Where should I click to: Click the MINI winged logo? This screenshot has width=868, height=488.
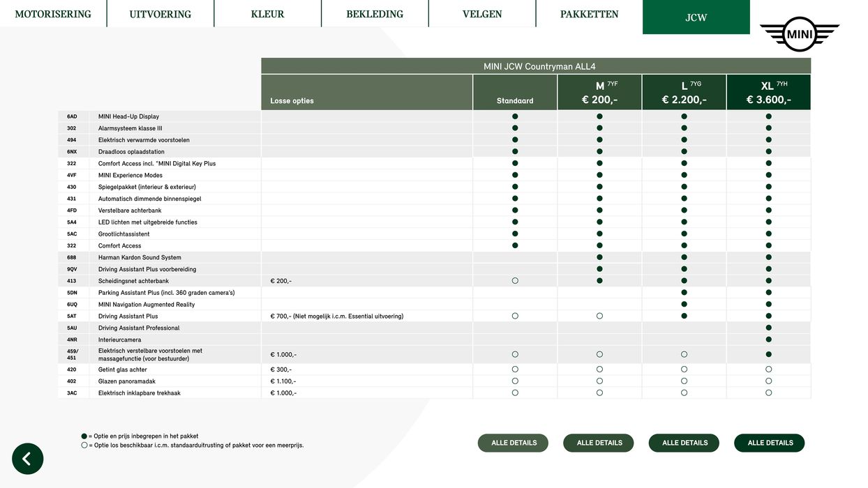(x=799, y=33)
